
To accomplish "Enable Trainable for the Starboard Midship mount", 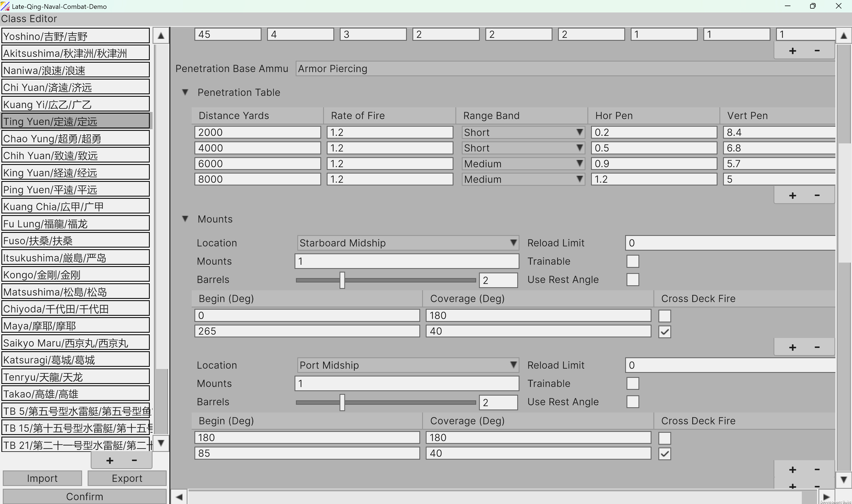I will [633, 261].
